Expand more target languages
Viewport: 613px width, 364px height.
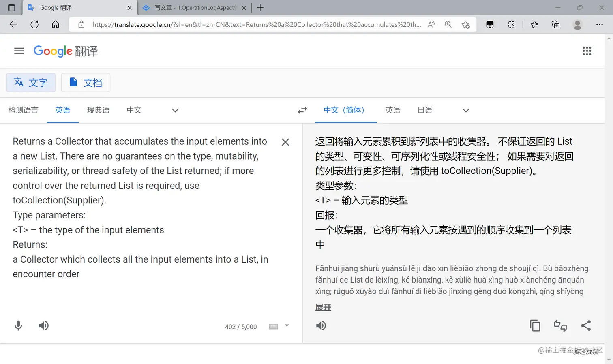[466, 110]
